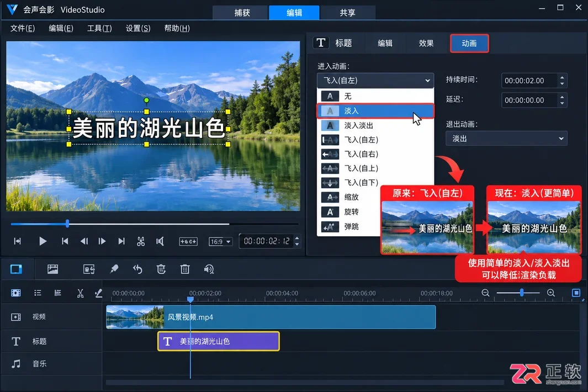Click the pencil edit tool on timeline

[x=99, y=293]
